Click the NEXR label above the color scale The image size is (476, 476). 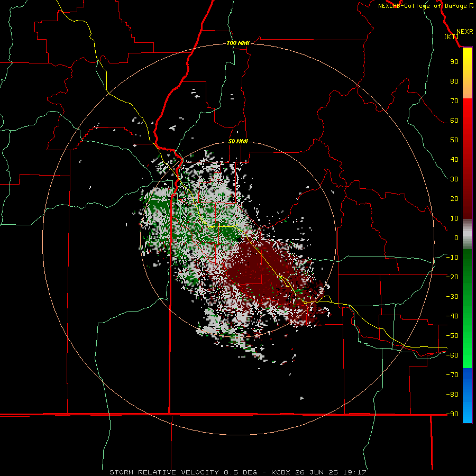(464, 32)
